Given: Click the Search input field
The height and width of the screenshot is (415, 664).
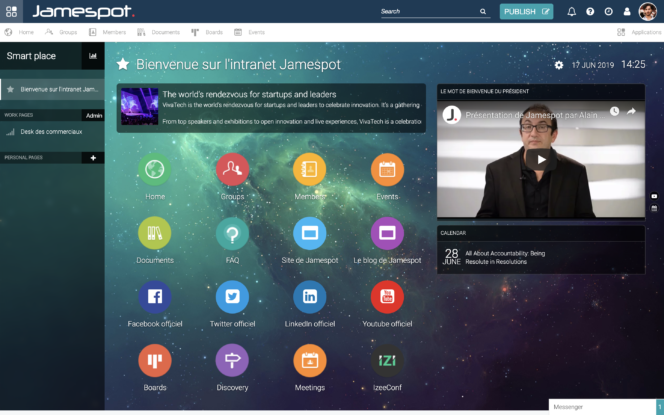Looking at the screenshot, I should (428, 12).
